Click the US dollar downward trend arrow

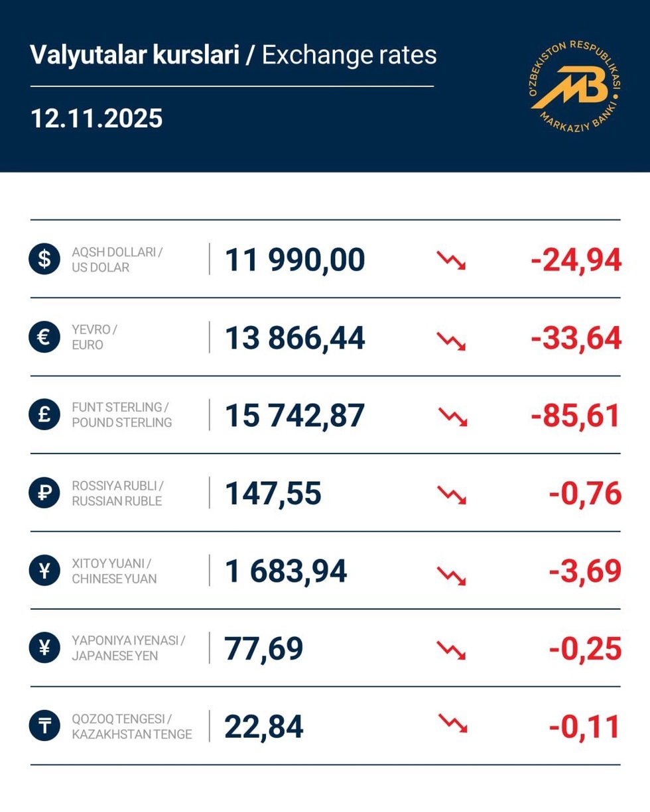pos(451,260)
